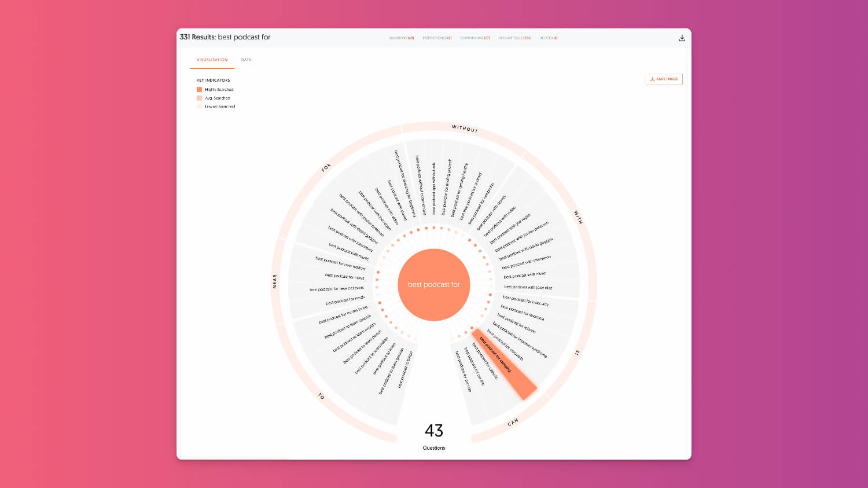Click the Related results link
The height and width of the screenshot is (488, 868).
549,38
